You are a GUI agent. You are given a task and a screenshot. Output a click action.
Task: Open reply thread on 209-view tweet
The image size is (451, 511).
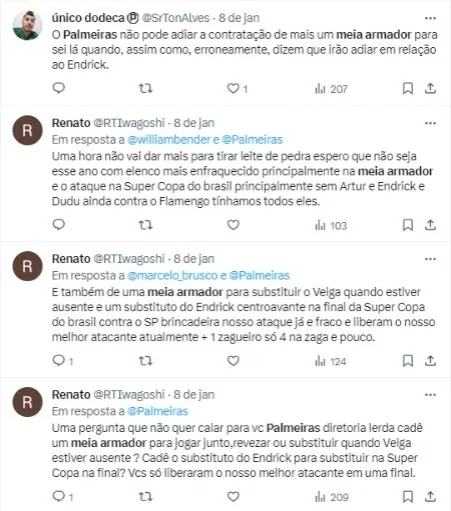(63, 496)
